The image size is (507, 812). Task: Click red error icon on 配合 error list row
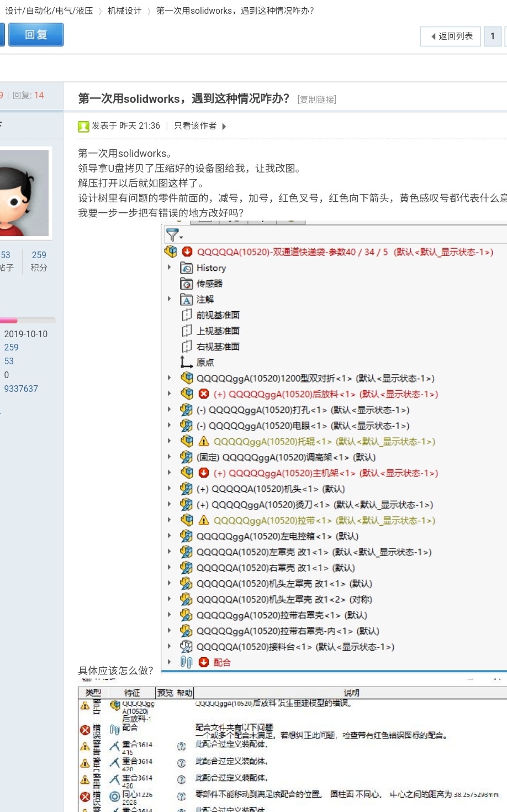(85, 730)
